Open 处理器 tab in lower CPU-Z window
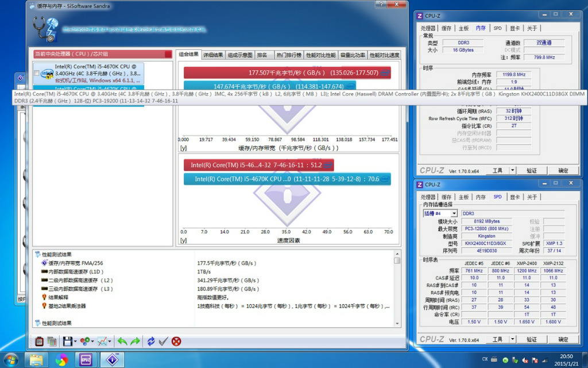Viewport: 588px width, 368px height. coord(428,197)
